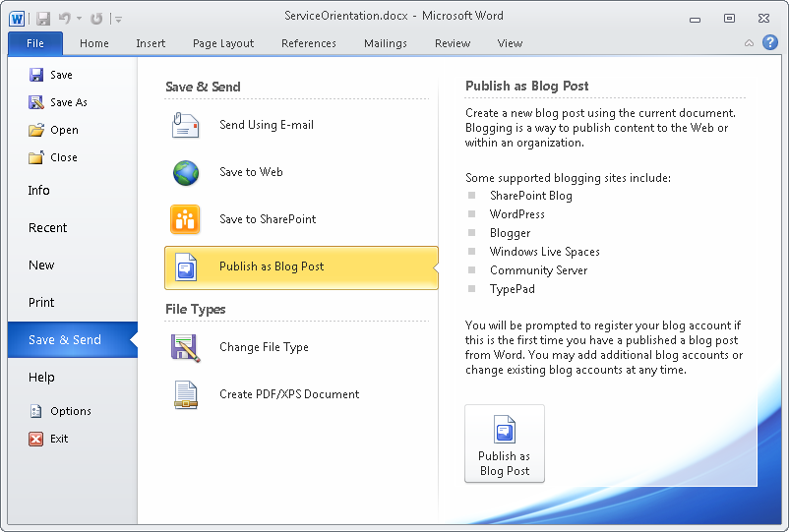This screenshot has width=789, height=532.
Task: Click the Change File Type icon
Action: [x=186, y=348]
